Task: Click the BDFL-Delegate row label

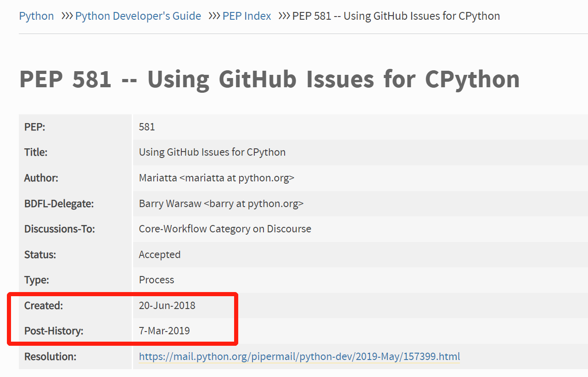Action: 59,203
